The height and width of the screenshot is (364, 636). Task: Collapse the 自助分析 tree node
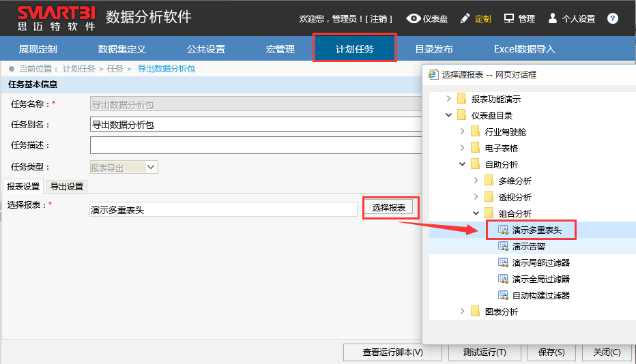[462, 164]
